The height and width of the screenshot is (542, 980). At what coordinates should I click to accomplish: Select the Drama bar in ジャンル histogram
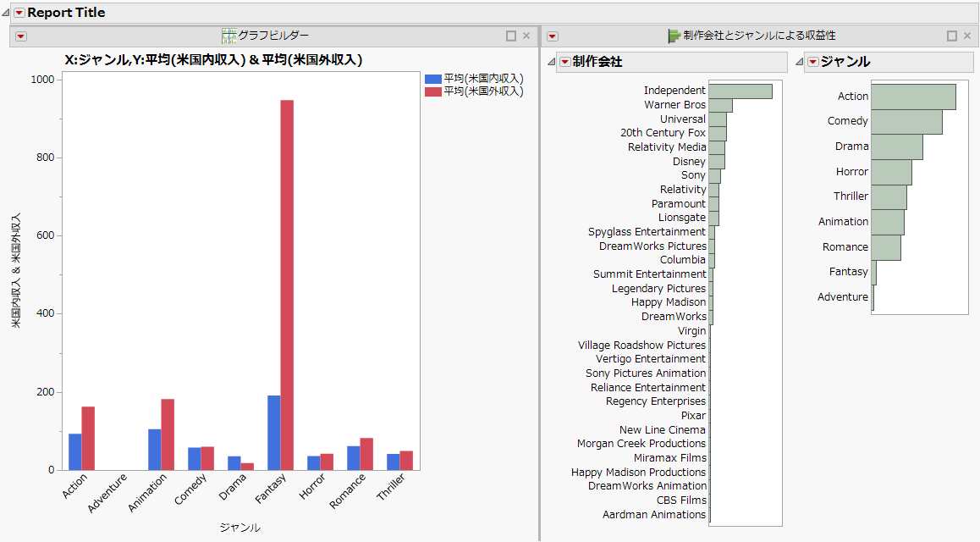[898, 147]
